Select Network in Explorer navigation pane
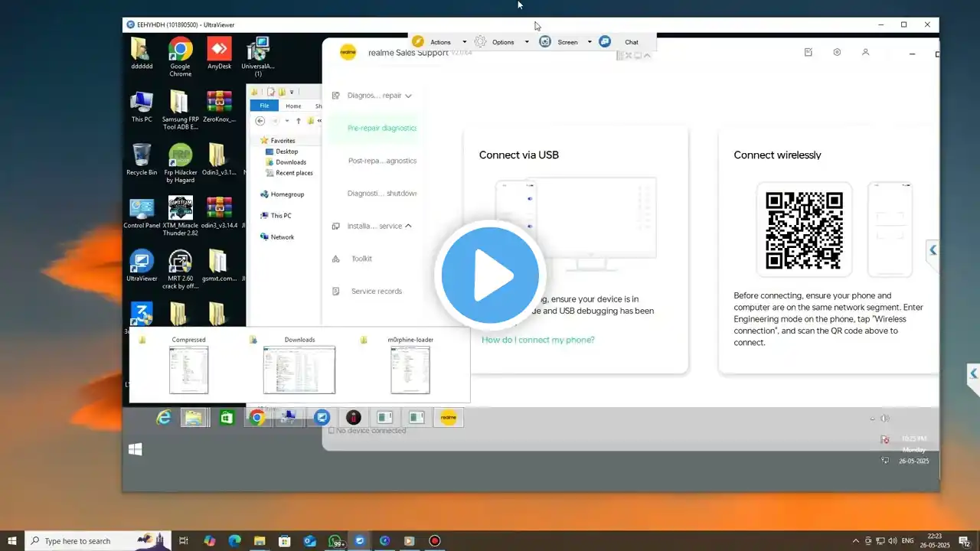Viewport: 980px width, 551px height. point(277,237)
